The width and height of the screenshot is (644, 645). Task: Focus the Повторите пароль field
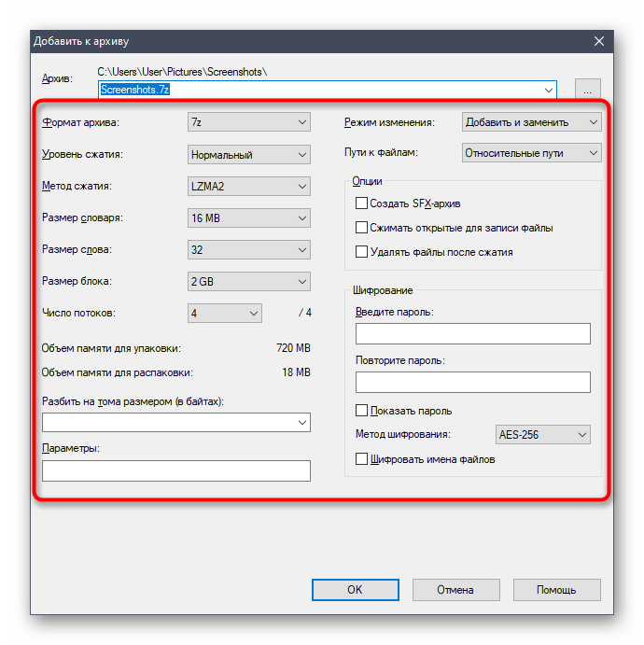[x=473, y=382]
